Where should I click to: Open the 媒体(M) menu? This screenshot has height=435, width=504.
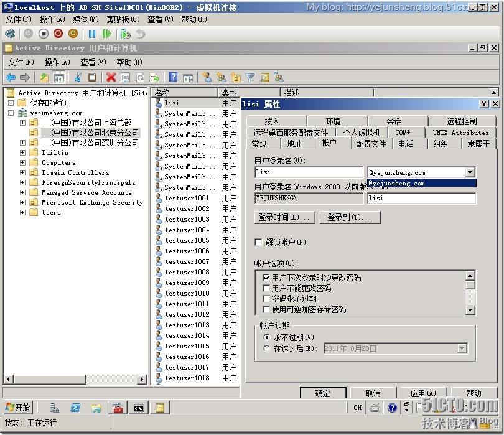click(85, 20)
